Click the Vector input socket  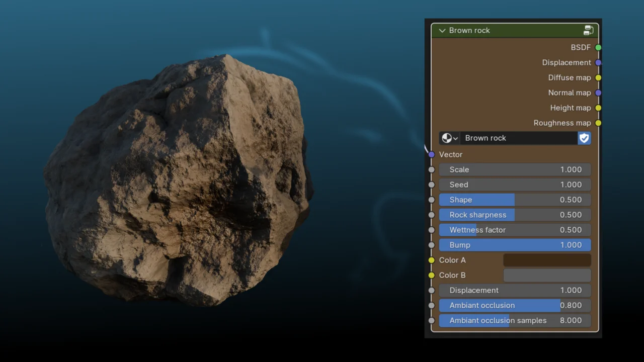tap(431, 154)
